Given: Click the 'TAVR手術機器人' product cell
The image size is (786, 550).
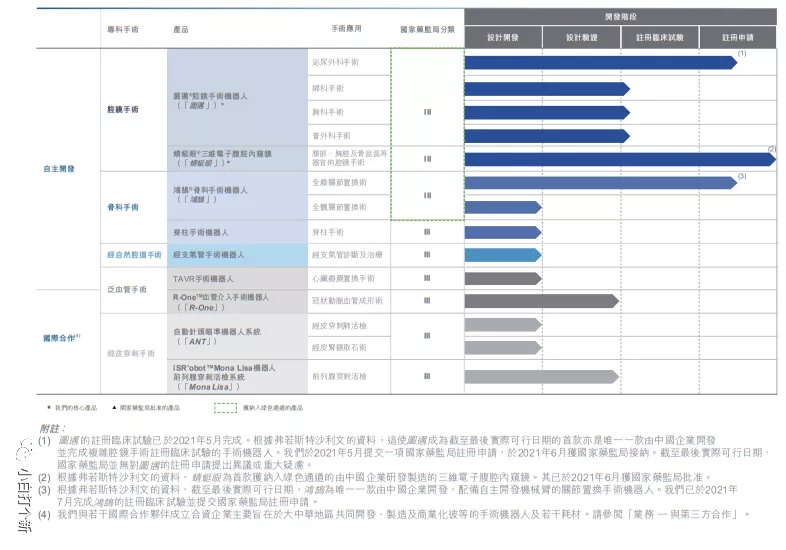Looking at the screenshot, I should click(237, 278).
